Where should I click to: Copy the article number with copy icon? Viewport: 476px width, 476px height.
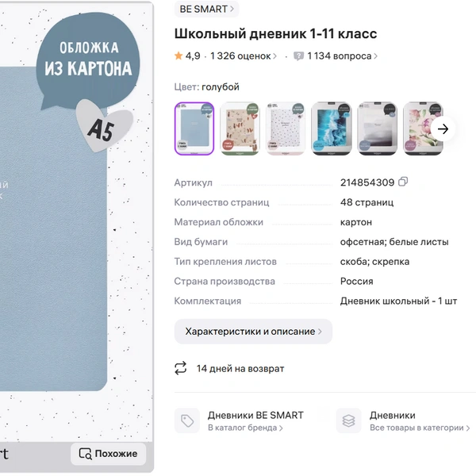pyautogui.click(x=403, y=182)
